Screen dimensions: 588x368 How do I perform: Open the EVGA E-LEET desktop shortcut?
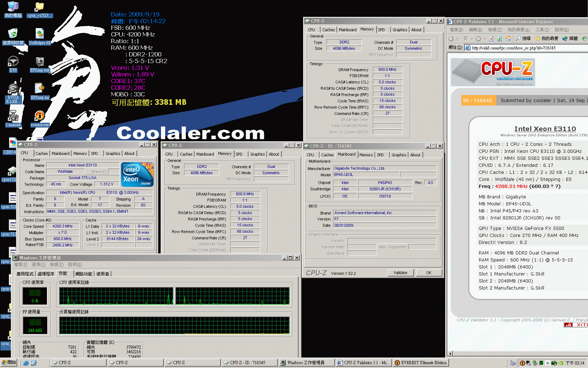[13, 93]
